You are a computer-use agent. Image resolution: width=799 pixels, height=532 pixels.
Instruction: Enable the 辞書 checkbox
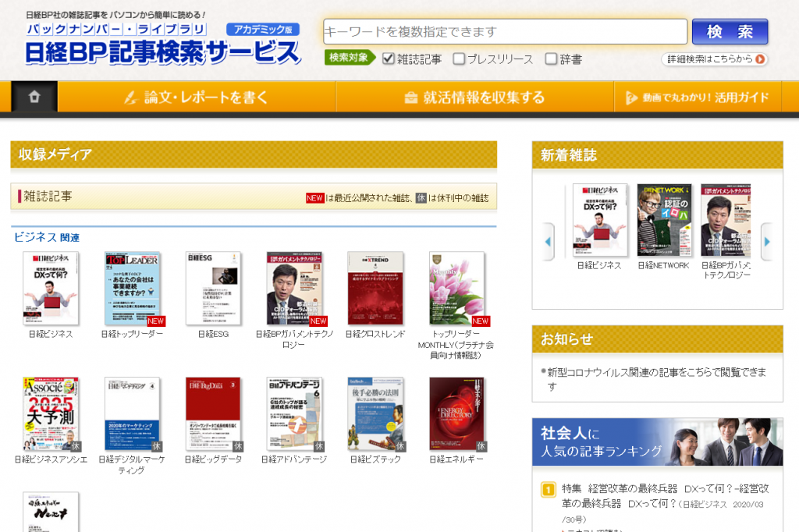551,59
